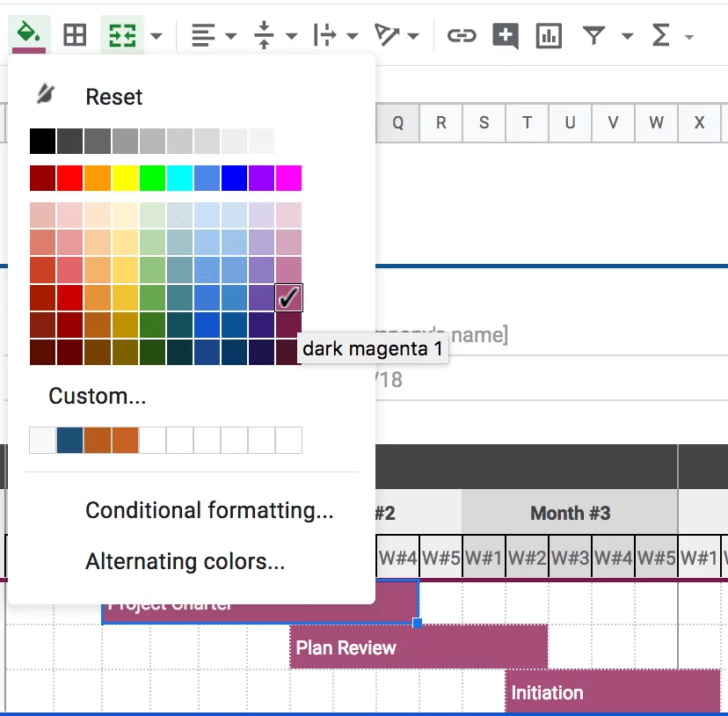Image resolution: width=728 pixels, height=716 pixels.
Task: Click the functions sigma icon
Action: [x=660, y=35]
